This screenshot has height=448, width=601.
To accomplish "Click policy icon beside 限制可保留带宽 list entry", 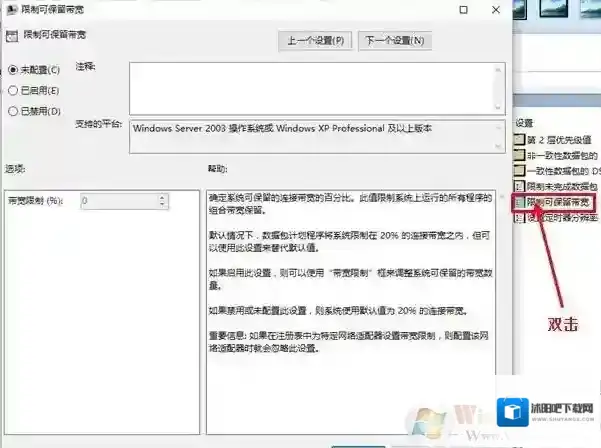I will pyautogui.click(x=519, y=202).
